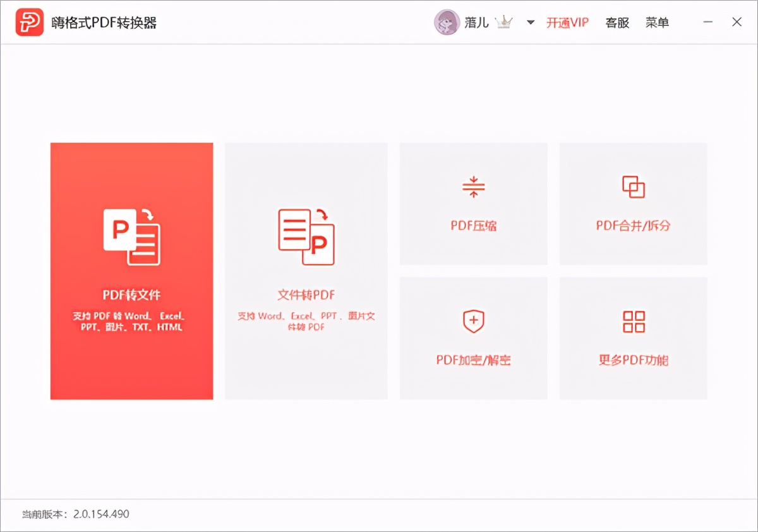Open the 菜单 menu
The height and width of the screenshot is (532, 758).
coord(658,22)
